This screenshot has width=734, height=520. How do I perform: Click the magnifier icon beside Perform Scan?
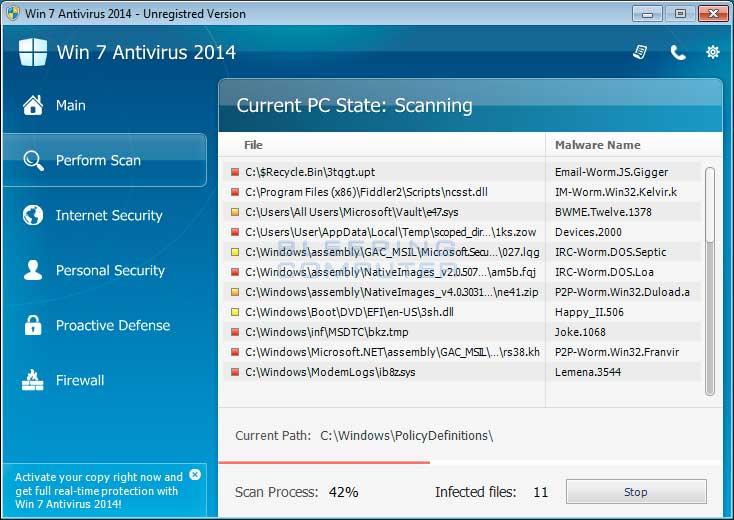tap(33, 161)
